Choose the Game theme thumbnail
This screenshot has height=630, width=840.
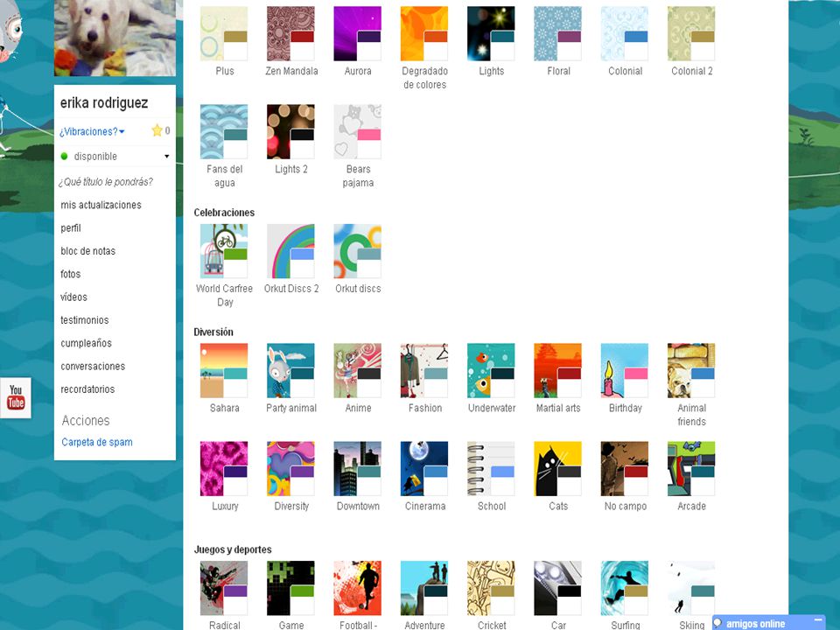pyautogui.click(x=290, y=588)
